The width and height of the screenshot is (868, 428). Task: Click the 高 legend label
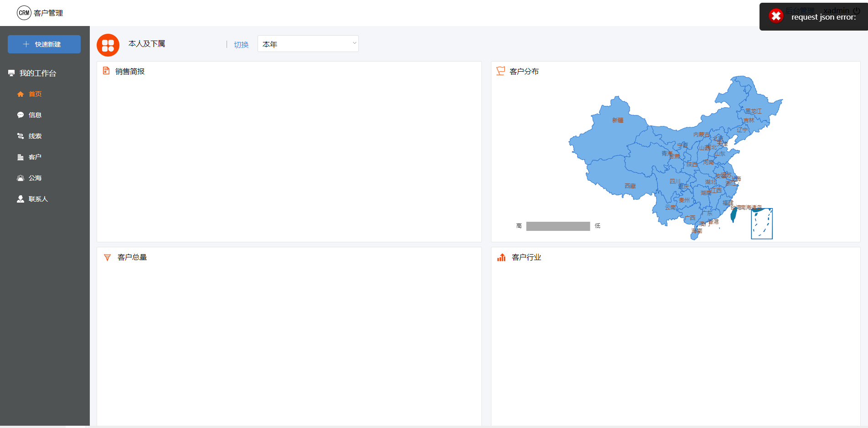pos(519,226)
